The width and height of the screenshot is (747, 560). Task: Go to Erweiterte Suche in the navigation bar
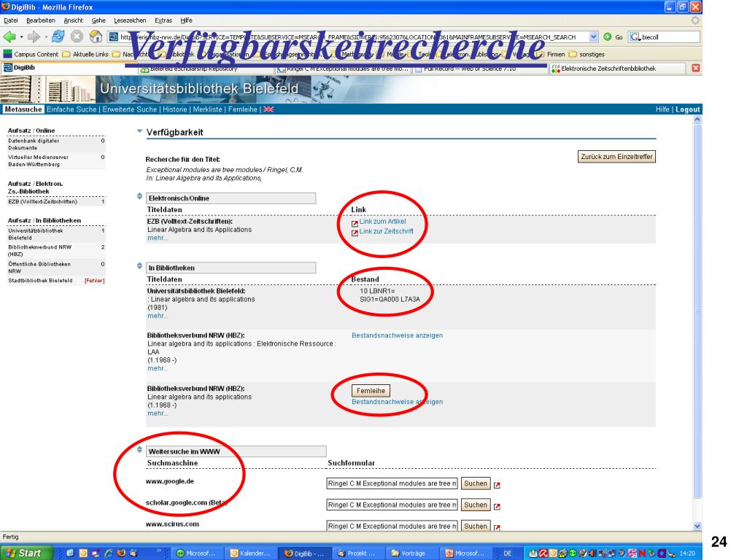[130, 109]
